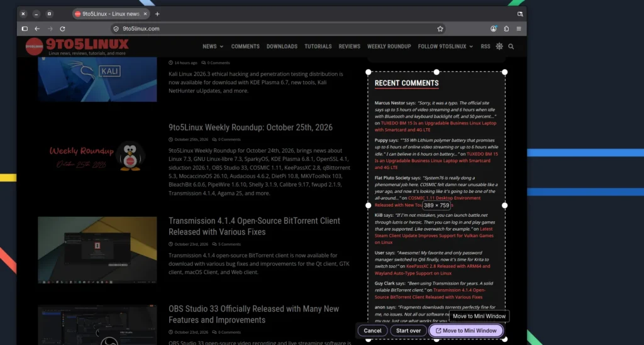This screenshot has width=644, height=345.
Task: Click the Transmission article thumbnail
Action: [97, 250]
